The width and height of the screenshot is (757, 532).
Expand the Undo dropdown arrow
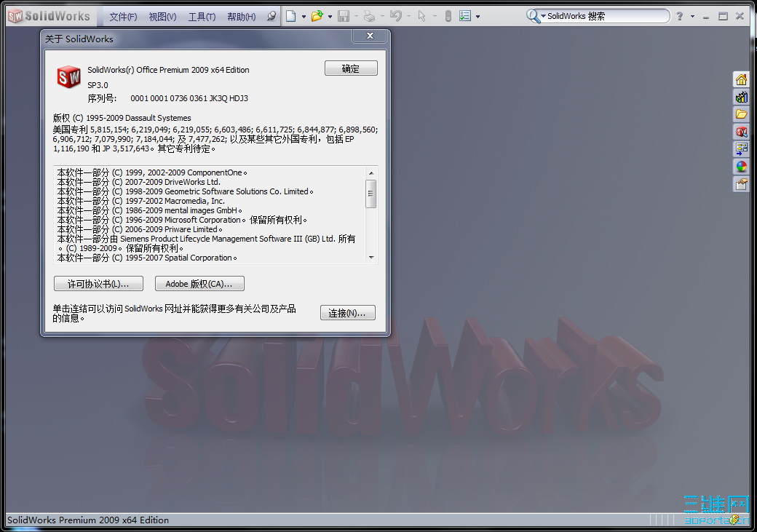point(408,17)
